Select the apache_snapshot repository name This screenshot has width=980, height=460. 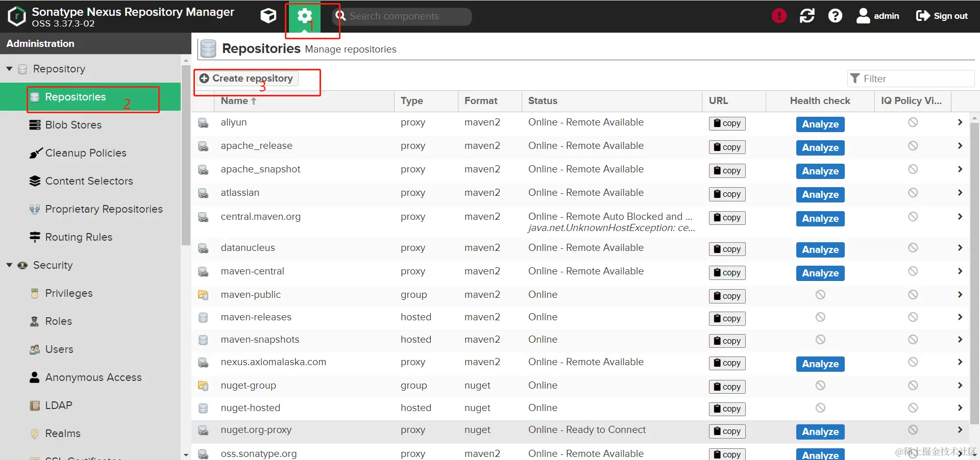click(260, 169)
